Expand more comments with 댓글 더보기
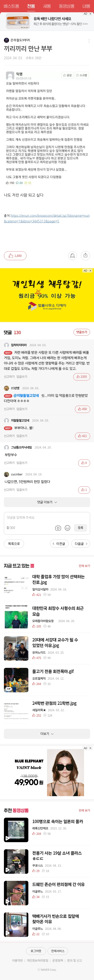 click(x=47, y=502)
